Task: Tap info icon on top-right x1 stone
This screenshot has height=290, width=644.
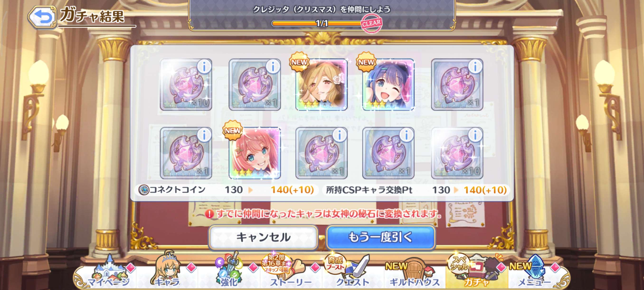Action: [x=475, y=67]
